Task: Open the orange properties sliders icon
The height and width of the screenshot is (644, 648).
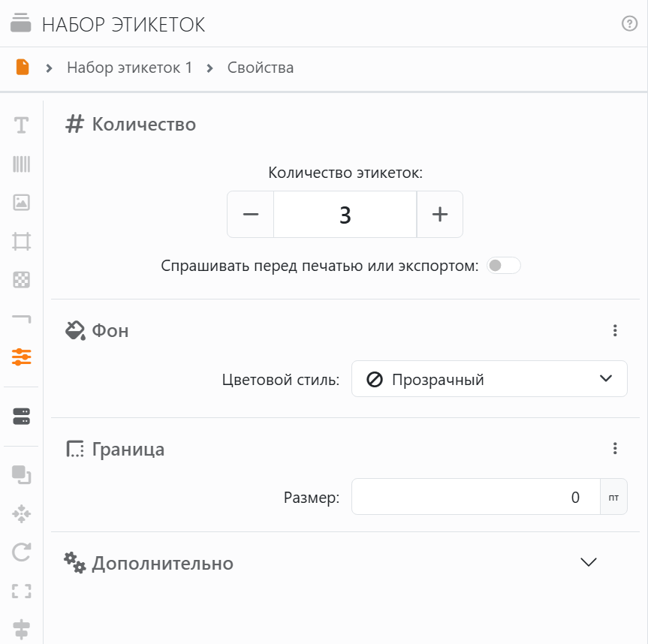Action: click(x=22, y=357)
